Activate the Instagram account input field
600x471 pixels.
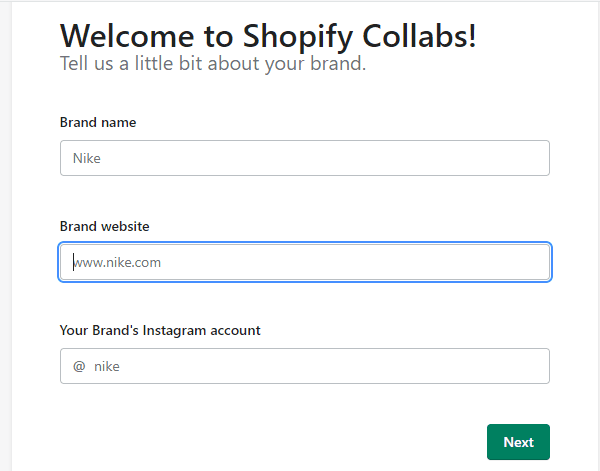(305, 366)
